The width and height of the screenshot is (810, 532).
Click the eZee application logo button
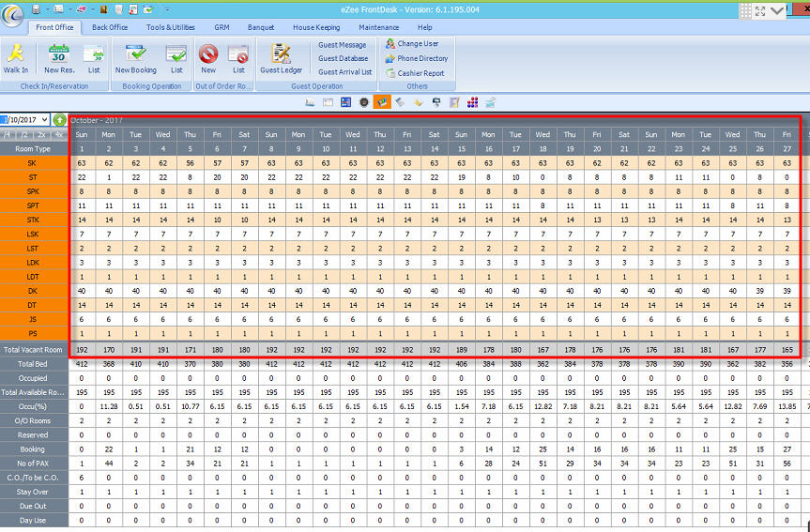pos(12,14)
